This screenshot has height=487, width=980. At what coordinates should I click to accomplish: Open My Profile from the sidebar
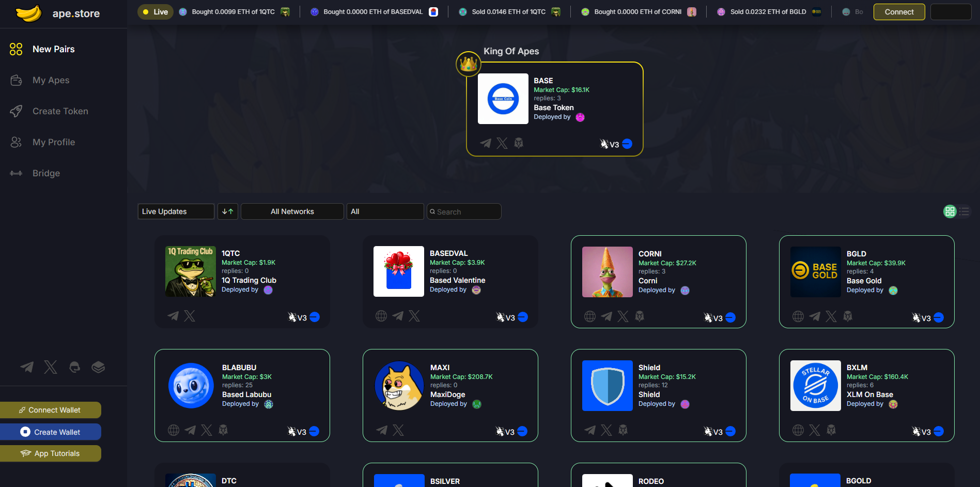[54, 142]
